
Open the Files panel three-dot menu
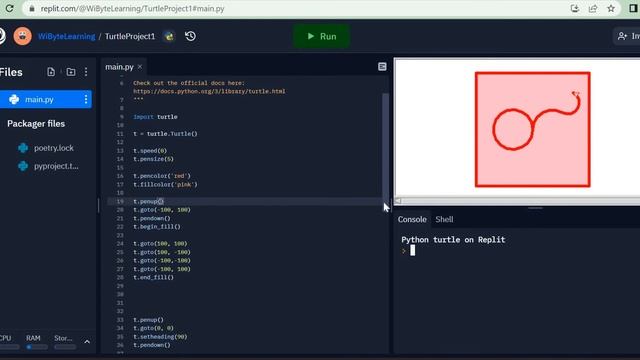pos(86,72)
